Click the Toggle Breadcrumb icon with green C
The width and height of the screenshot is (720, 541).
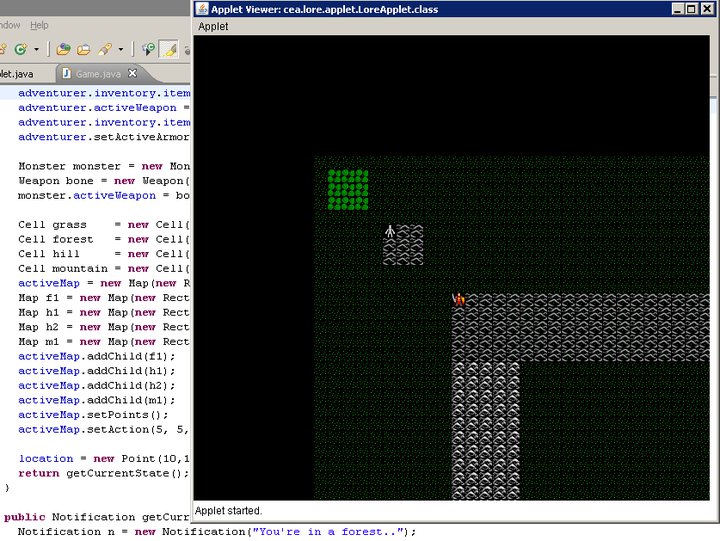[x=148, y=49]
